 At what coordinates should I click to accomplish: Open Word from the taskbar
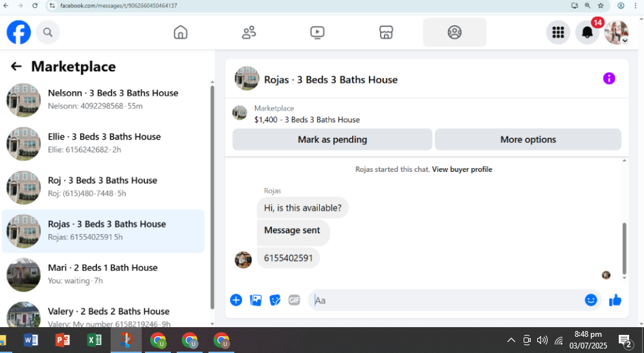point(31,340)
